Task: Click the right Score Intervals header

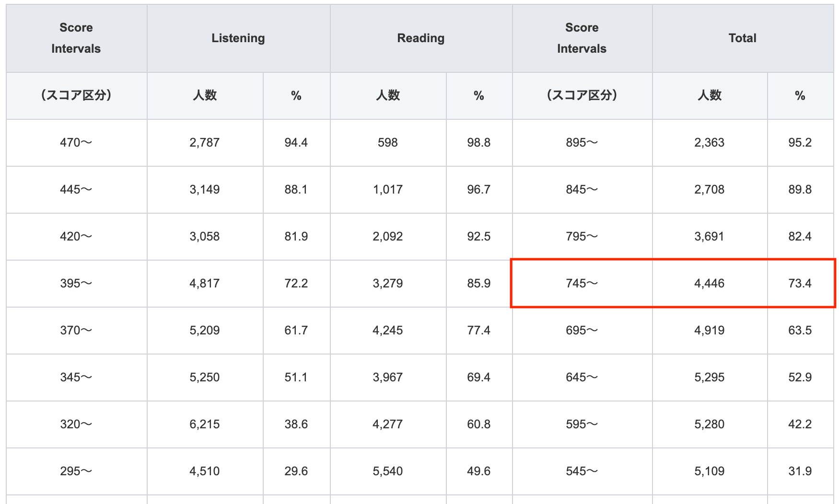Action: (582, 38)
